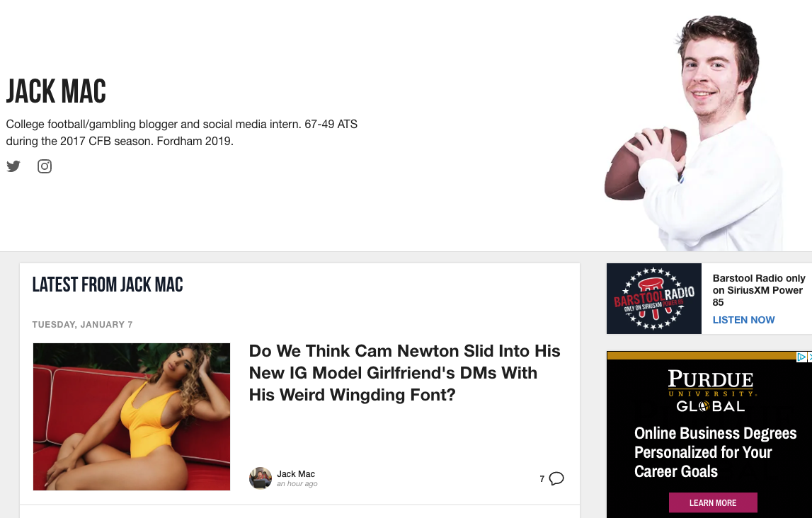Open Jack Mac's Twitter profile icon

[x=13, y=166]
